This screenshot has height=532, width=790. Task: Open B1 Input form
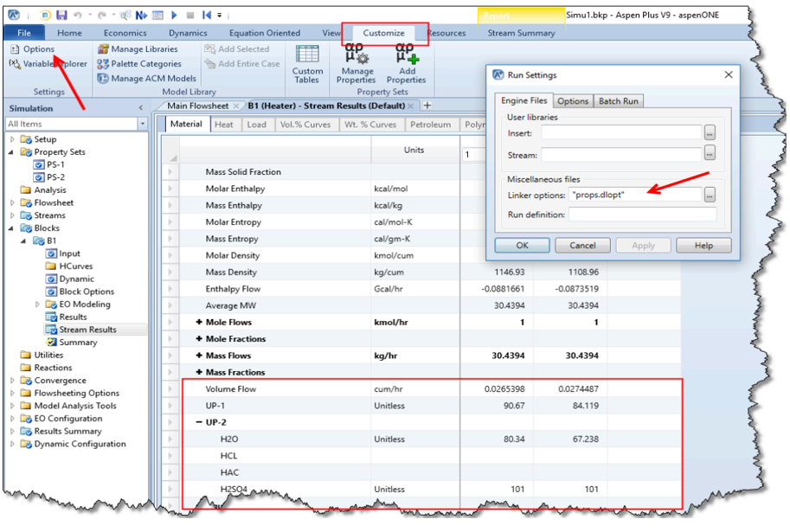pyautogui.click(x=63, y=253)
